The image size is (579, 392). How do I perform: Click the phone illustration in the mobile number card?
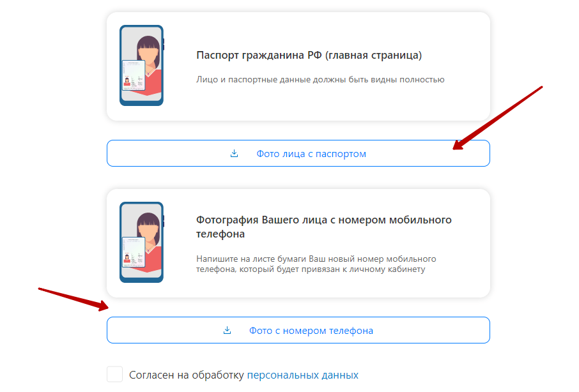(142, 242)
